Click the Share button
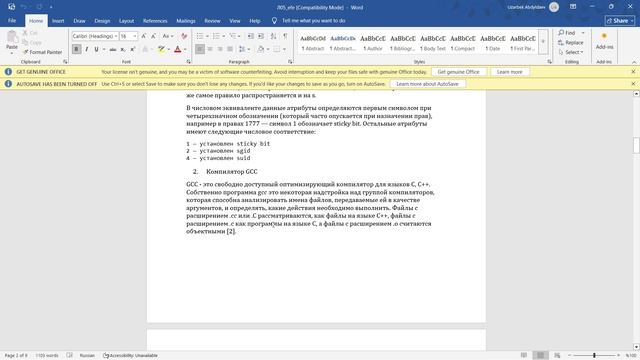The height and width of the screenshot is (360, 640). click(x=620, y=21)
